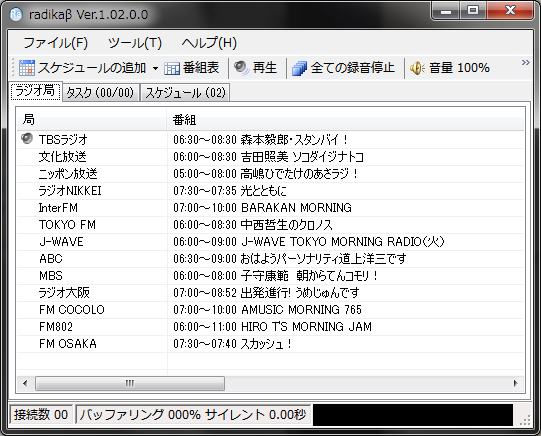This screenshot has height=436, width=541.
Task: Click program スカッシュ！
Action: [x=266, y=344]
